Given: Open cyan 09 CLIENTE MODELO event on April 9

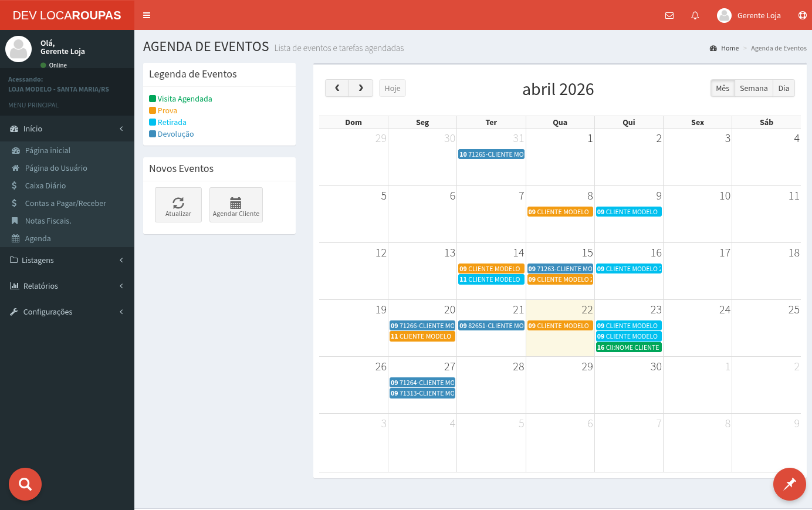Looking at the screenshot, I should pyautogui.click(x=629, y=212).
